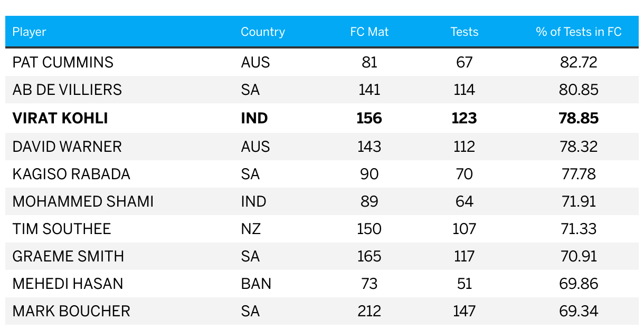Sort by the FC Mat column header
Viewport: 644px width, 330px height.
(x=369, y=32)
